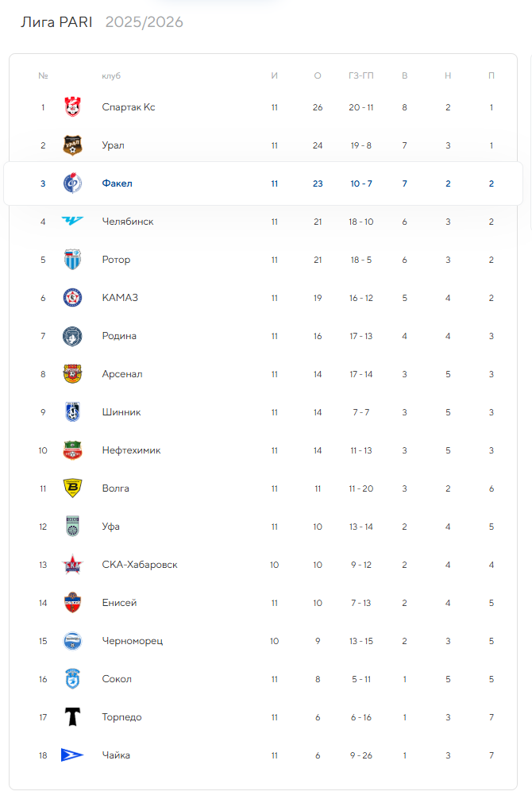The image size is (532, 799).
Task: Click the КАМАЗ club badge
Action: pyautogui.click(x=72, y=298)
